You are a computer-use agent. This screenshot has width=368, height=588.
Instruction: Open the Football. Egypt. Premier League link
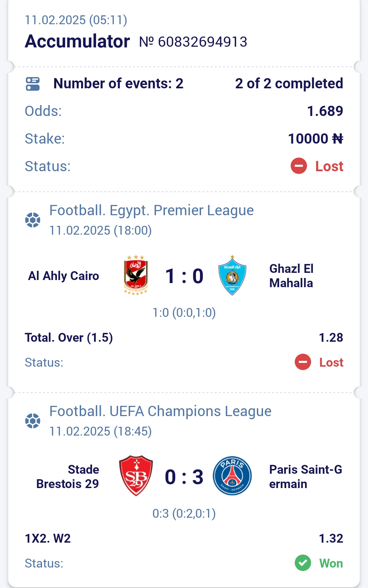[x=151, y=210]
